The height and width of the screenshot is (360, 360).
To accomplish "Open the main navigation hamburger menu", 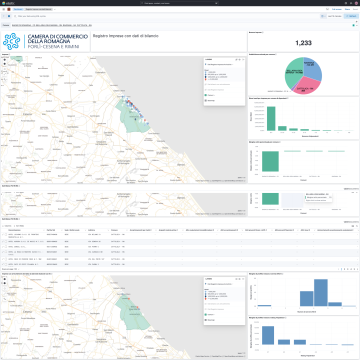I will [4, 9].
